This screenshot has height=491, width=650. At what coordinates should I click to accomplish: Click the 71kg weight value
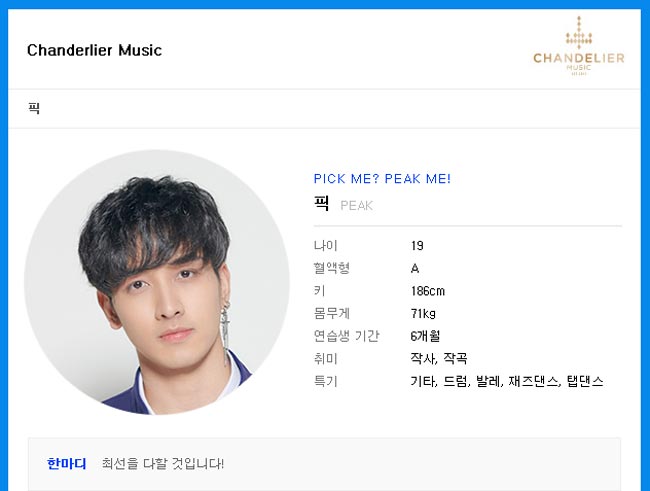tap(423, 314)
